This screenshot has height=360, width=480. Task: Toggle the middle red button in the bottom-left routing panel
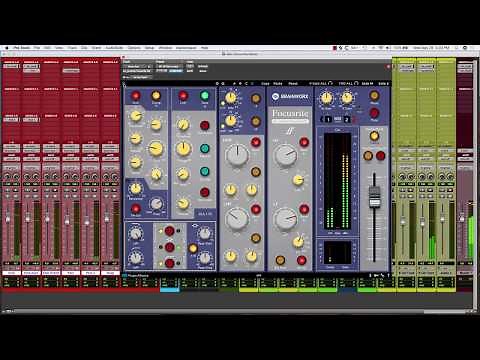(x=169, y=247)
